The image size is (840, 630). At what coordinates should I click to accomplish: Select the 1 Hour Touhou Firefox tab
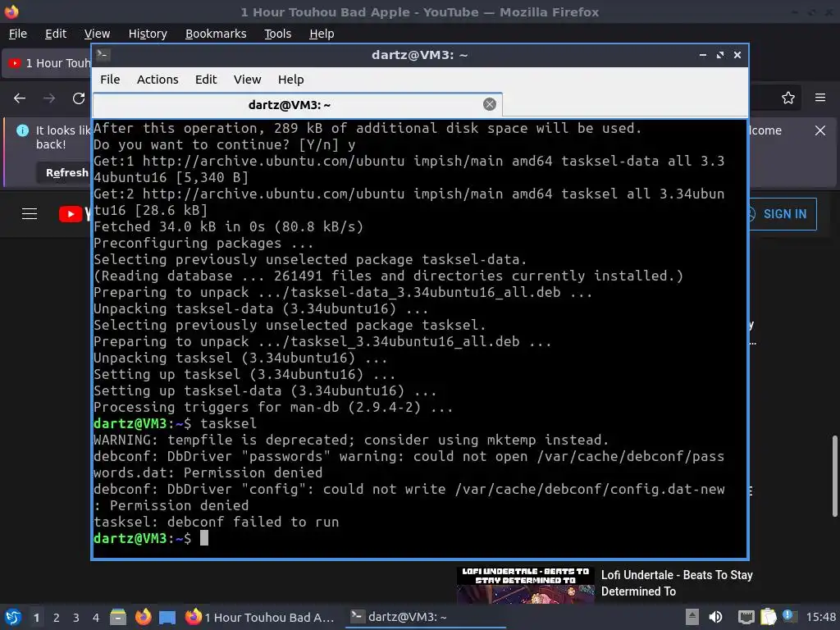[47, 63]
